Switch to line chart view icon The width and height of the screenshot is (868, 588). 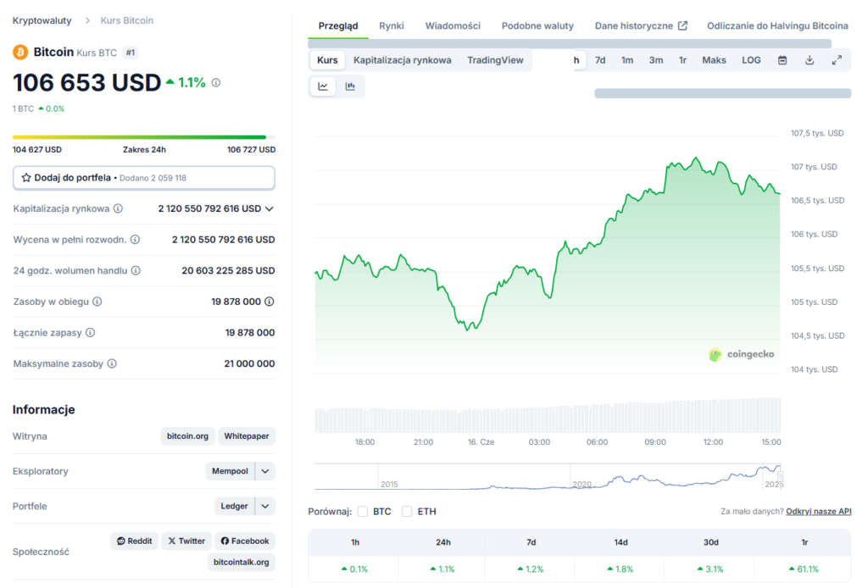[x=323, y=86]
